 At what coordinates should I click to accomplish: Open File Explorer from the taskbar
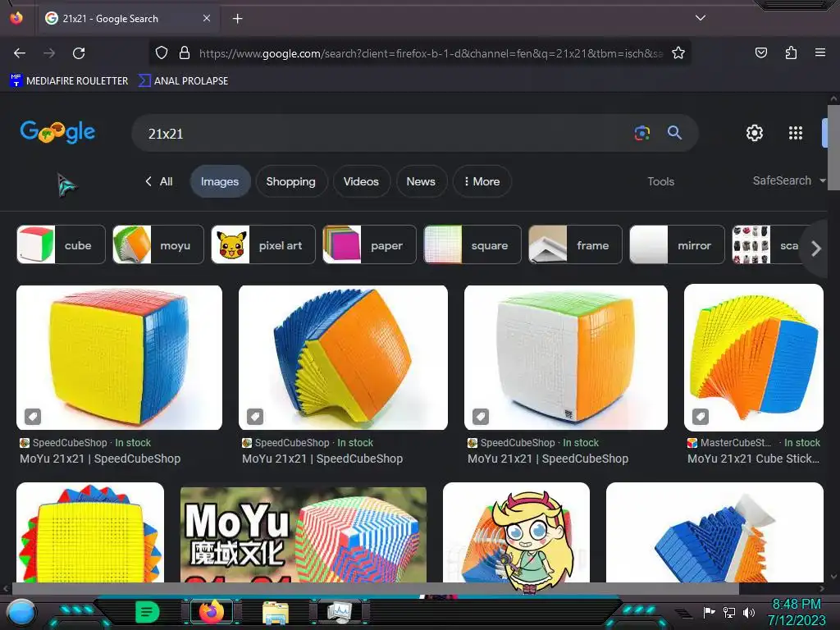(x=276, y=613)
